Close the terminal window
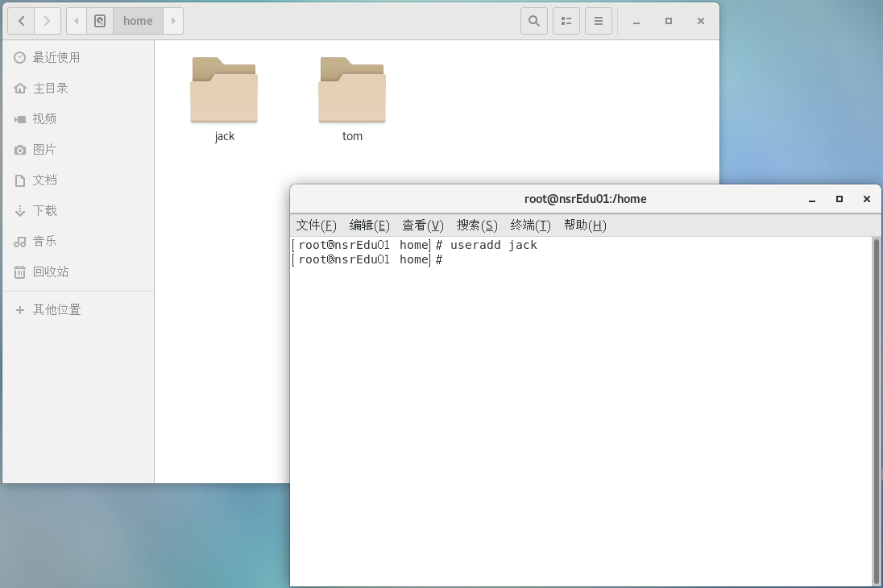This screenshot has height=588, width=883. [x=867, y=200]
